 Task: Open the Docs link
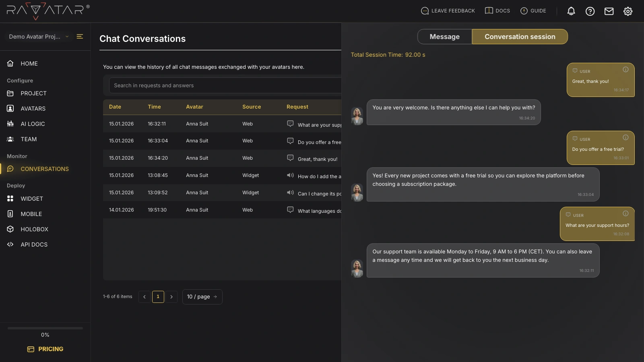click(x=497, y=11)
